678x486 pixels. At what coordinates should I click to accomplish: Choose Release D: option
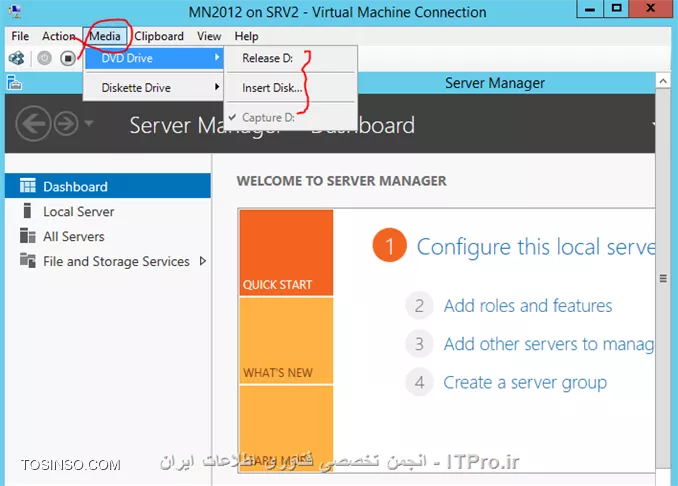coord(290,58)
